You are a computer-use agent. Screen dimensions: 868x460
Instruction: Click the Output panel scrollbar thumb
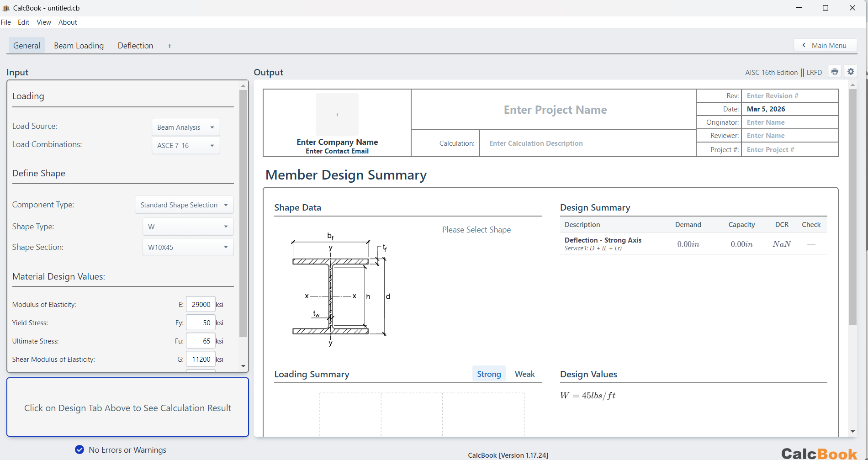(852, 207)
